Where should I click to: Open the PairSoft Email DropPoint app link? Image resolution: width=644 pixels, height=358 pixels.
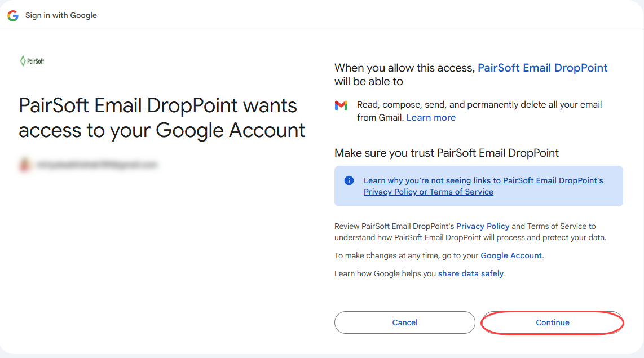(x=542, y=68)
